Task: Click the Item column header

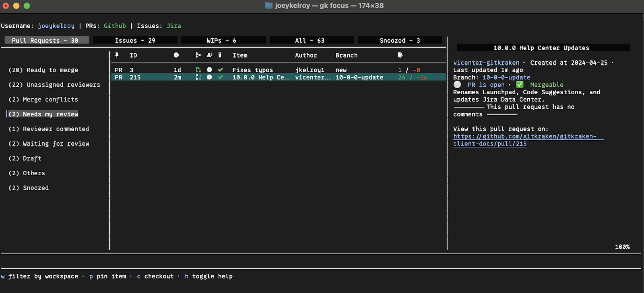Action: coord(240,55)
